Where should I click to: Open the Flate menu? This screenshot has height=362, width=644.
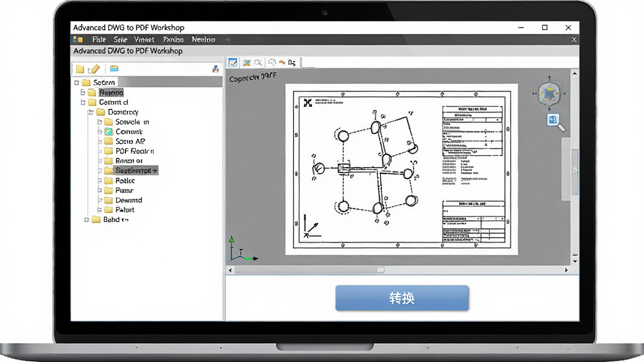coord(99,40)
